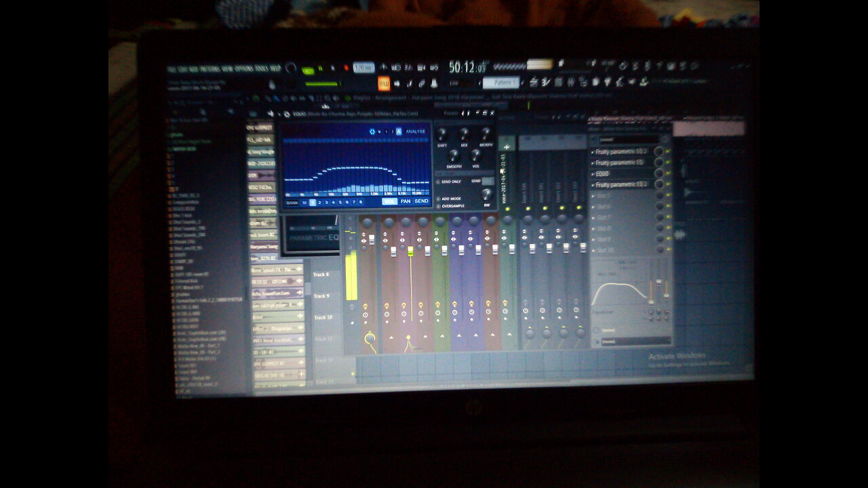Open empty Slot 6 in the mixer
The width and height of the screenshot is (868, 488).
click(x=622, y=207)
